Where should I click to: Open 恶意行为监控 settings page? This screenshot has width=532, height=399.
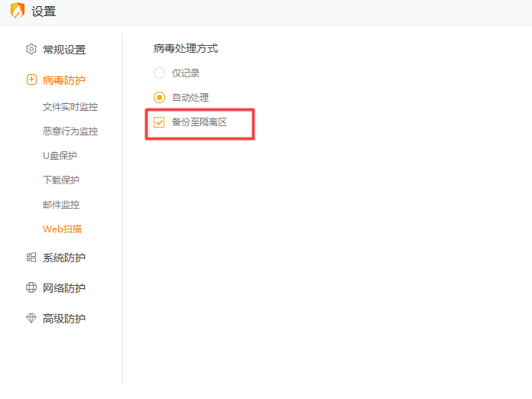tap(70, 131)
